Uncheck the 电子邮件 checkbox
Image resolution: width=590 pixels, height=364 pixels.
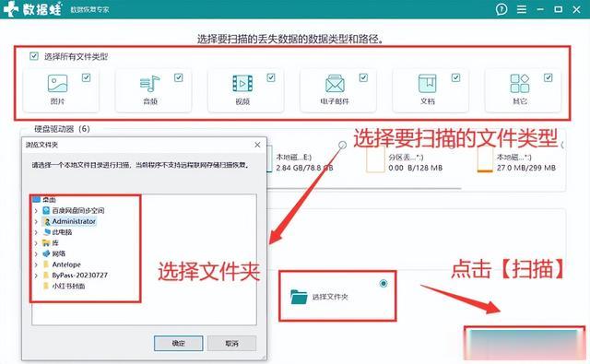coord(363,77)
